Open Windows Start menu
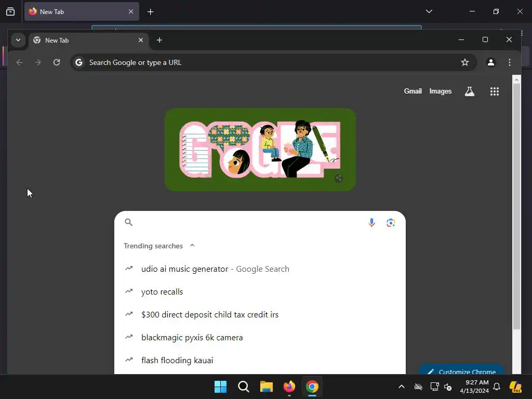Viewport: 532px width, 399px height. point(220,387)
